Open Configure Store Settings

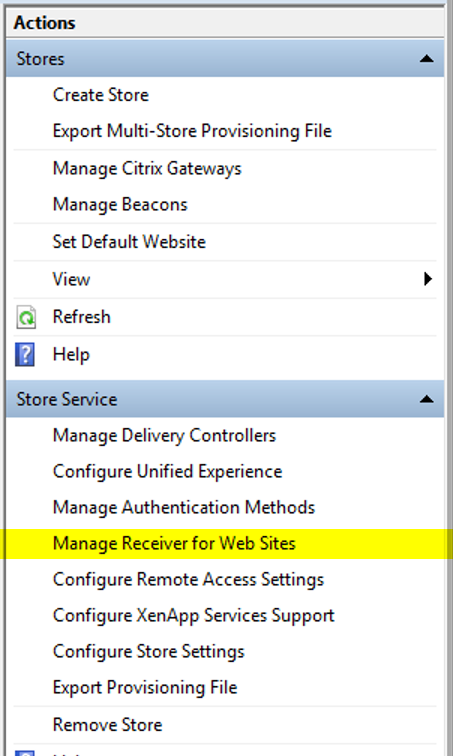(149, 652)
